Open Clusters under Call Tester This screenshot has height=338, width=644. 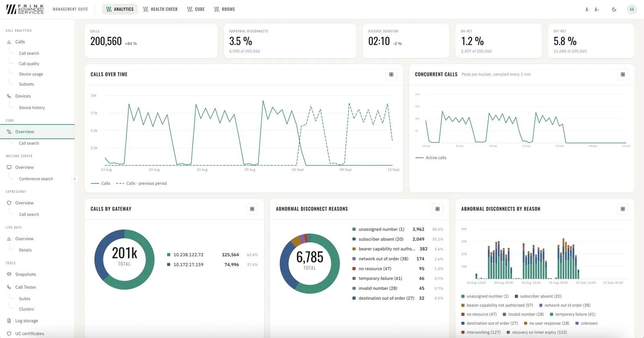(x=27, y=309)
